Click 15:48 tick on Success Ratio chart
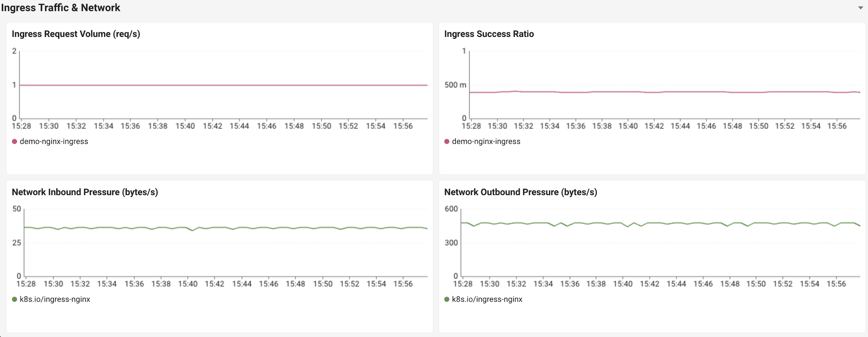Viewport: 868px width, 337px height. pyautogui.click(x=732, y=126)
